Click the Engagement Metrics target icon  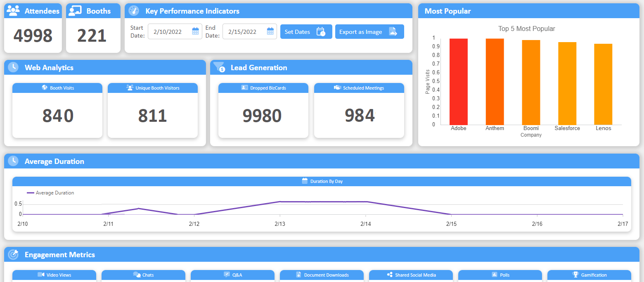click(13, 254)
